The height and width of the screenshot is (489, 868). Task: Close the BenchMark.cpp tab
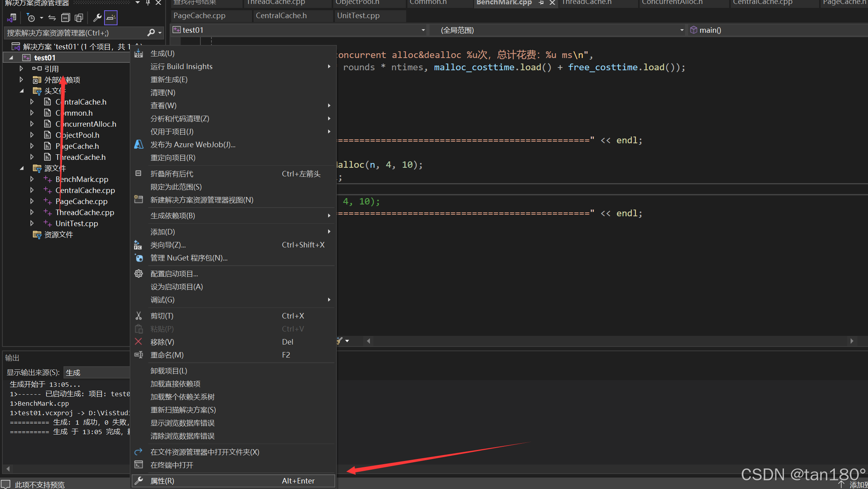point(553,3)
